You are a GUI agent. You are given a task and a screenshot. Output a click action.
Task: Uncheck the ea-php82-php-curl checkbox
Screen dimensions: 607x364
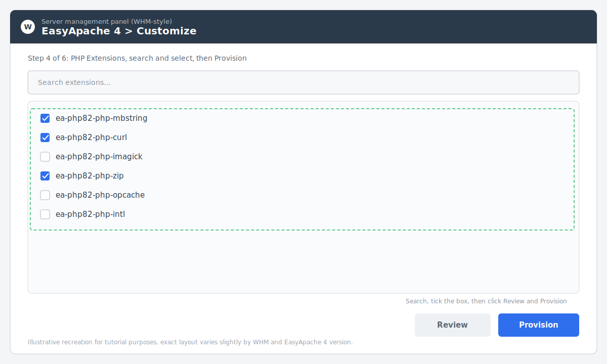45,138
